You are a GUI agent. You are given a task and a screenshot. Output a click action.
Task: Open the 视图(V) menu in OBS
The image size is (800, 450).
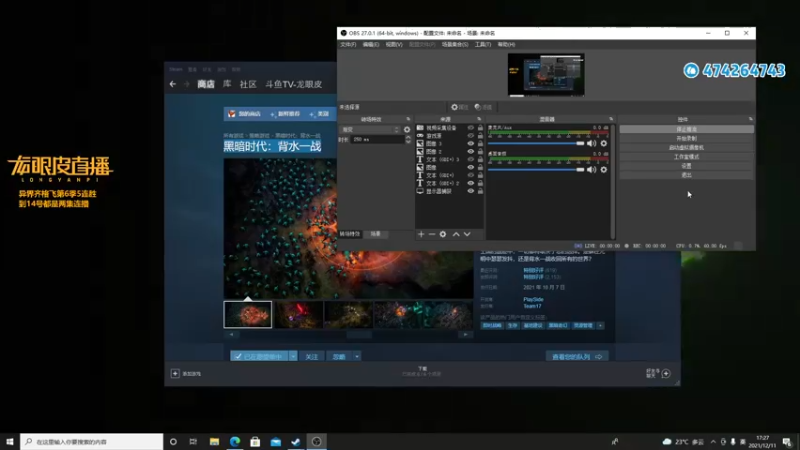394,45
